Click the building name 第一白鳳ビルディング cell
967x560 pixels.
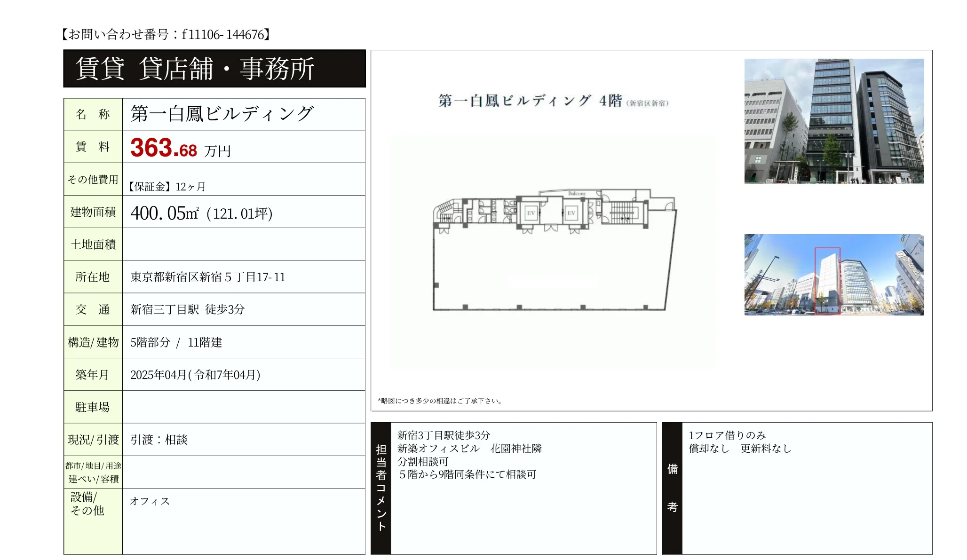[x=222, y=114]
